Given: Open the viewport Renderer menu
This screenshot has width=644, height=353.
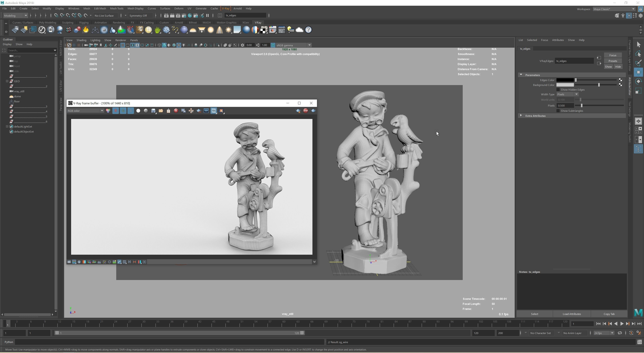Looking at the screenshot, I should tap(121, 40).
